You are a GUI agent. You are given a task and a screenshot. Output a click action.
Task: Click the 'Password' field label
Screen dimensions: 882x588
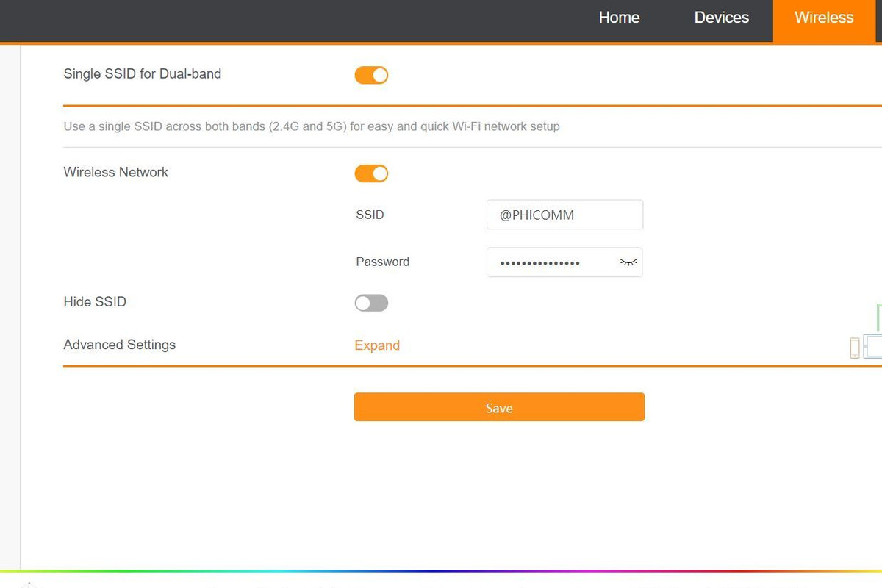pos(383,262)
